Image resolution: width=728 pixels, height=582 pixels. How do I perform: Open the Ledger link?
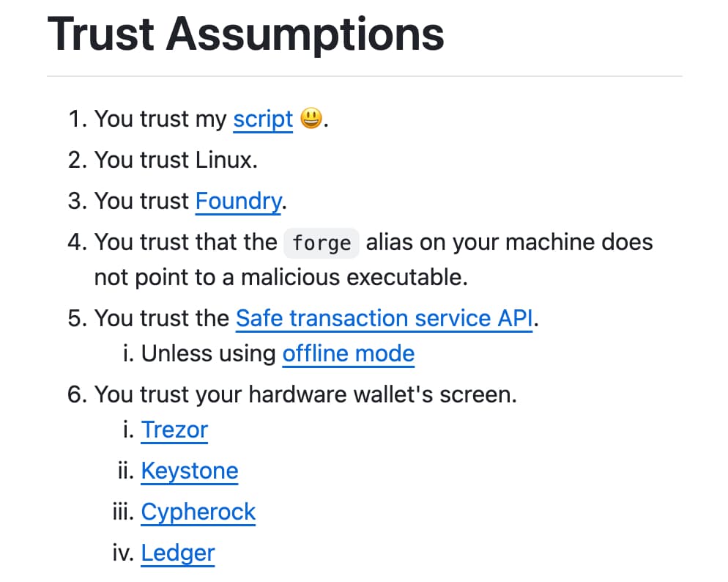(x=178, y=553)
